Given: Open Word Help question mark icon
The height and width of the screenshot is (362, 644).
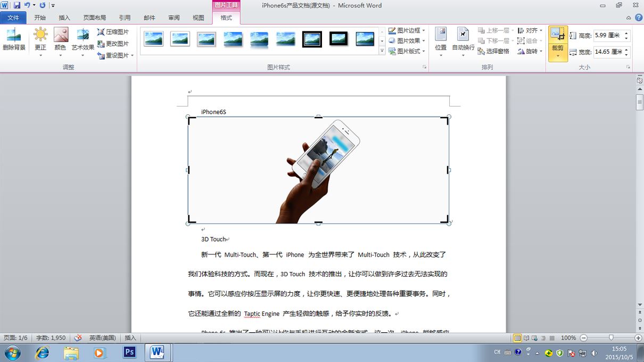Looking at the screenshot, I should (x=638, y=18).
